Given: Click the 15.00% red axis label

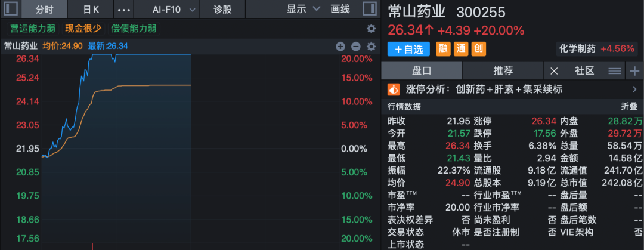Looking at the screenshot, I should coord(357,78).
